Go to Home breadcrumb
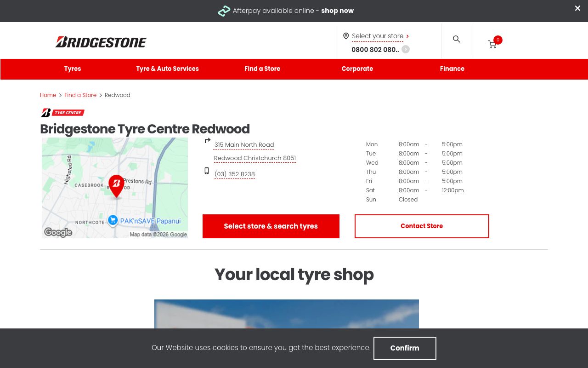588x368 pixels. click(x=48, y=95)
